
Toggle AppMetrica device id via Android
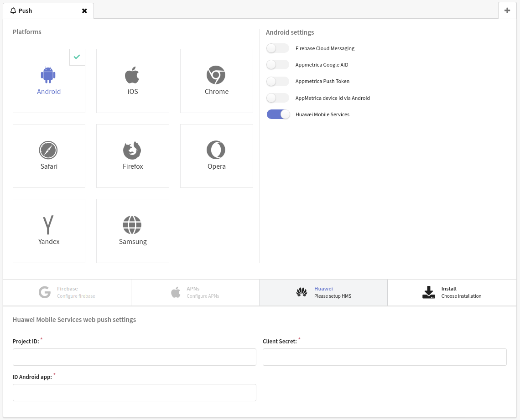278,98
